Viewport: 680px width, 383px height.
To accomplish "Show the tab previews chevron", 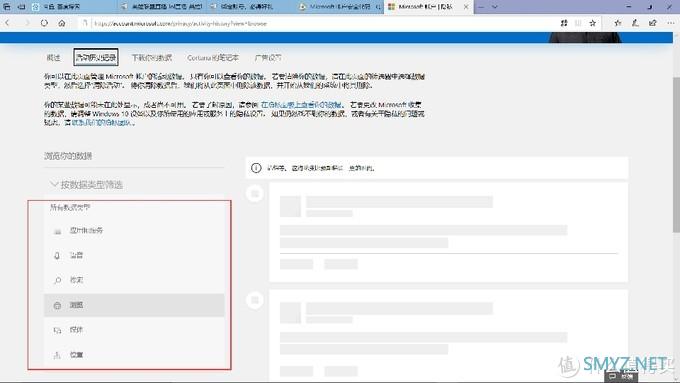I will 494,7.
